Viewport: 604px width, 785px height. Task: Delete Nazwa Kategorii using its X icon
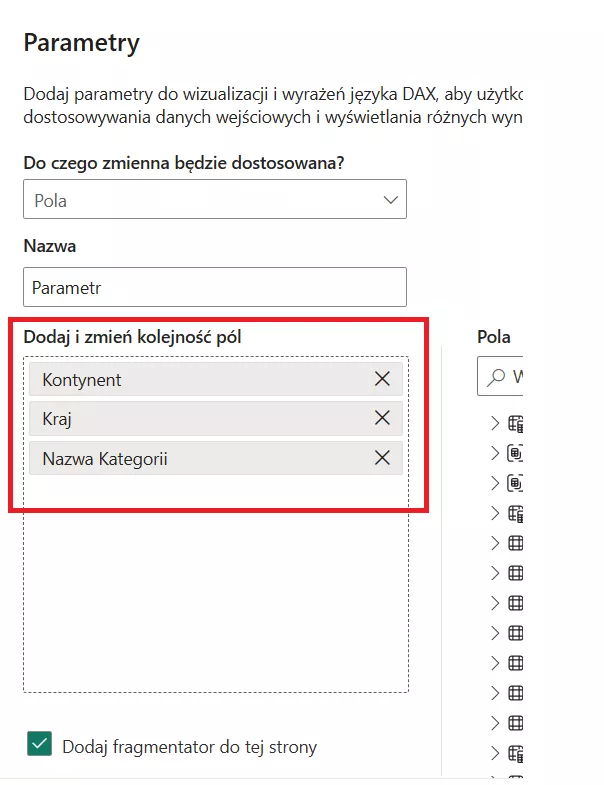[382, 458]
